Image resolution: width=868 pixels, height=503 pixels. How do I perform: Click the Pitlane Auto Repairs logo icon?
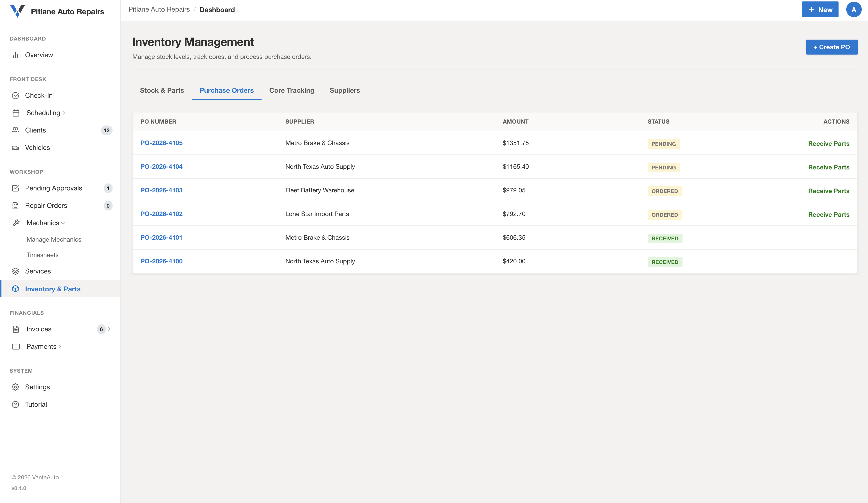pyautogui.click(x=17, y=11)
